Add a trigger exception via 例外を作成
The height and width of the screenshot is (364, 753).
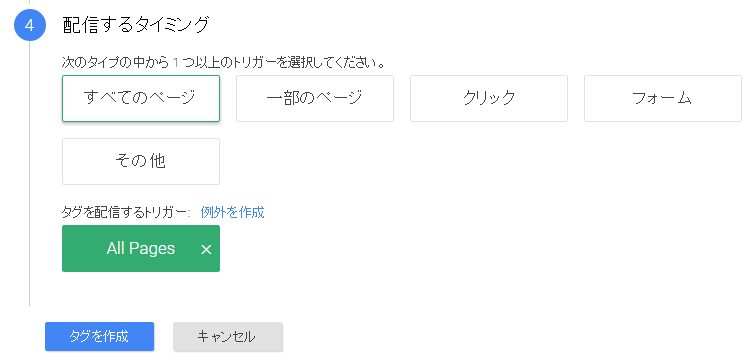tap(232, 212)
